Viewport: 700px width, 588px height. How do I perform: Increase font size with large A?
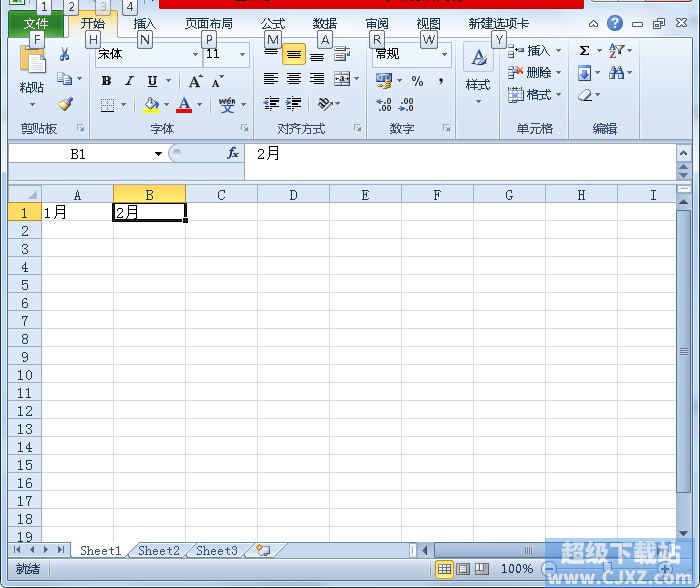point(195,81)
